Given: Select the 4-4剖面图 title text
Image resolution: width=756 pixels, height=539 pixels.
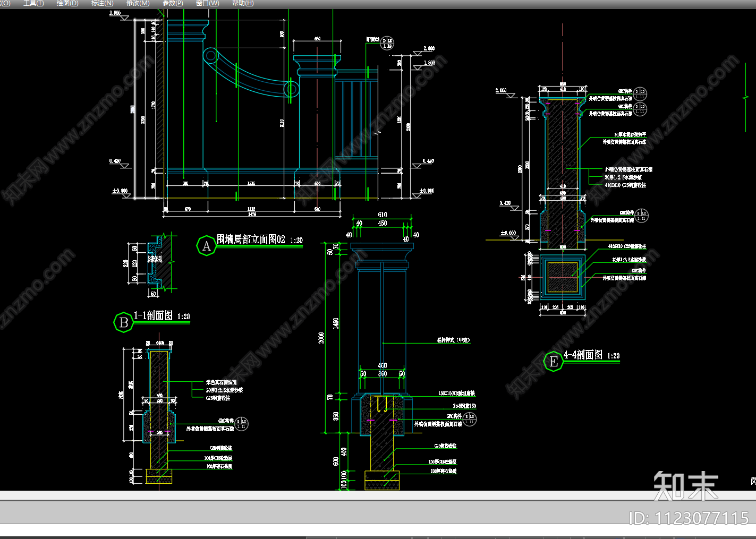Looking at the screenshot, I should coord(583,355).
